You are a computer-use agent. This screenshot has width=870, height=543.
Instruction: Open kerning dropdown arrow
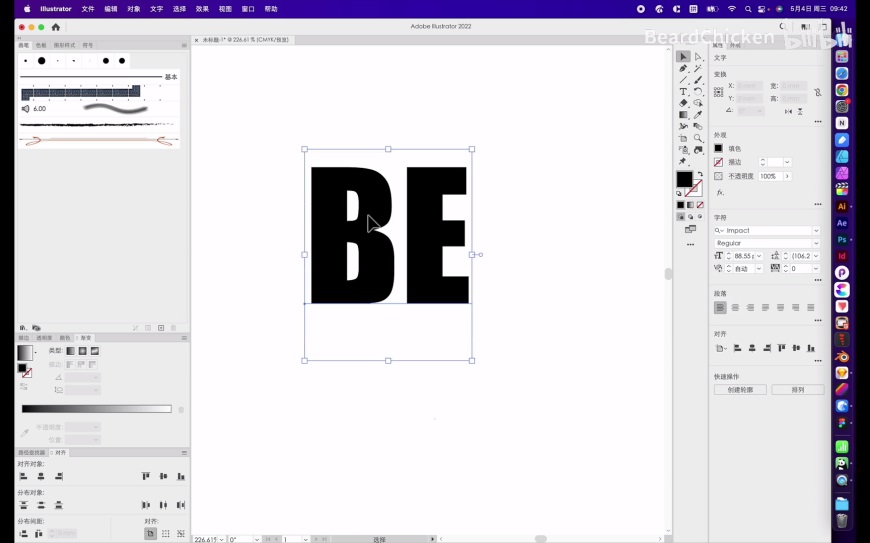pyautogui.click(x=759, y=269)
